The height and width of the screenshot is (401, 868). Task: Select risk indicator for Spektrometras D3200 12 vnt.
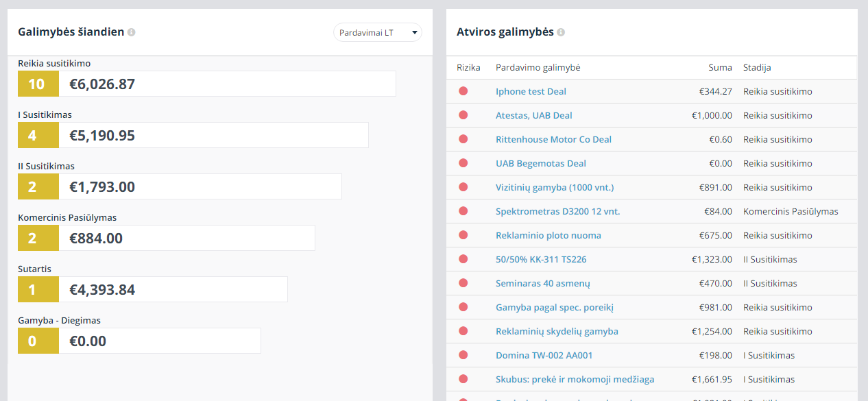[x=463, y=211]
